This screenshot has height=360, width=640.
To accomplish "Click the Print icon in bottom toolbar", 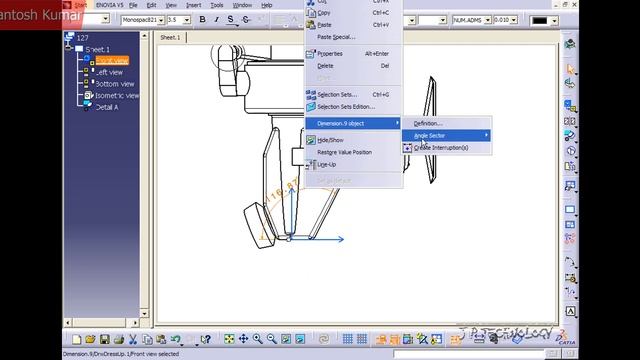I will (x=119, y=339).
